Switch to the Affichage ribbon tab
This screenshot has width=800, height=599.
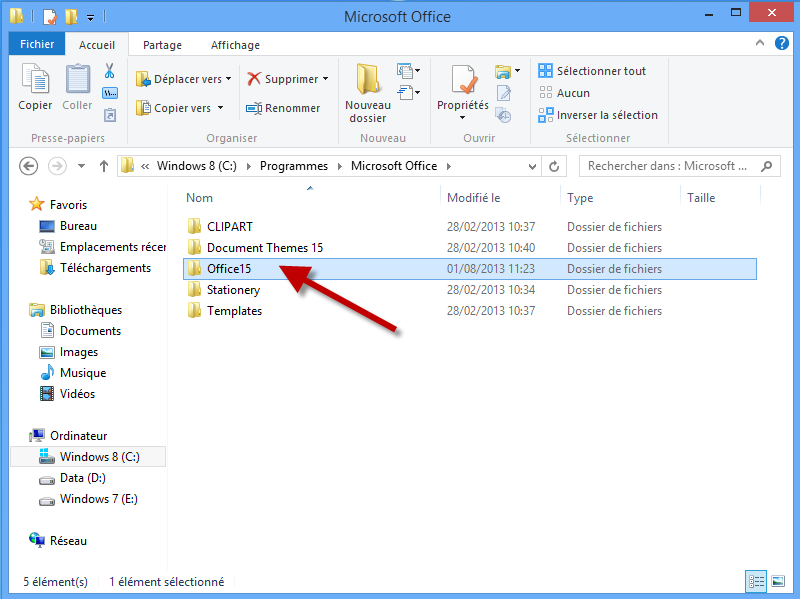coord(235,45)
